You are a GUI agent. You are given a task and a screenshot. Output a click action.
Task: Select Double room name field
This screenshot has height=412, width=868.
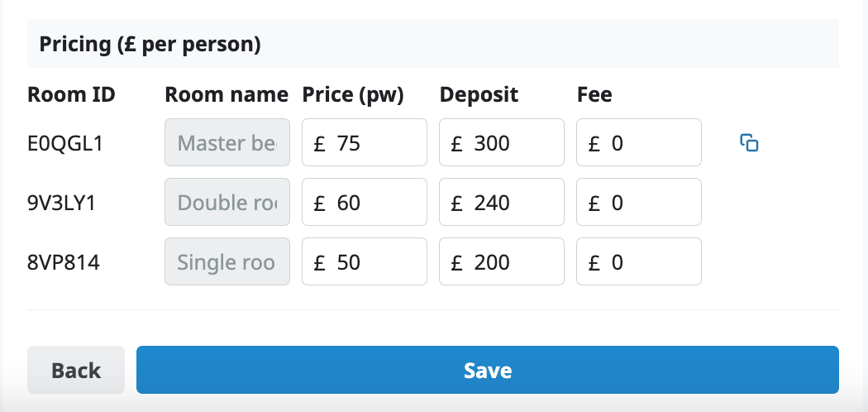pos(227,203)
